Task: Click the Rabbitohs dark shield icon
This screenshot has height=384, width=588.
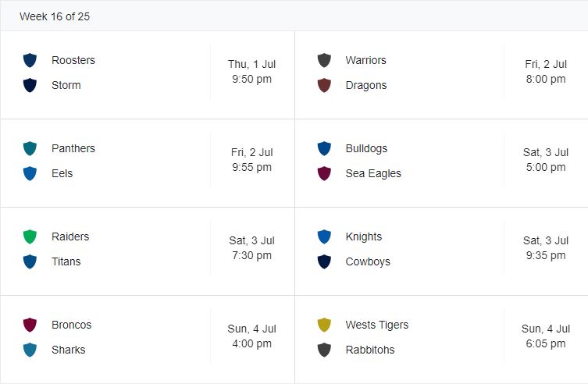Action: [324, 350]
